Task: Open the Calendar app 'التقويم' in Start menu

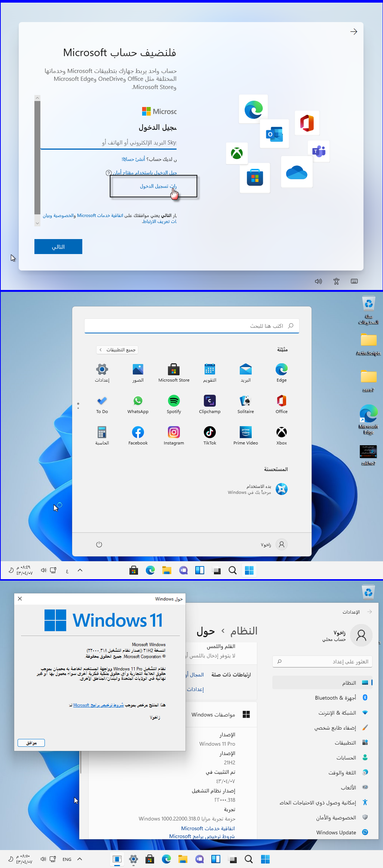Action: pos(210,373)
